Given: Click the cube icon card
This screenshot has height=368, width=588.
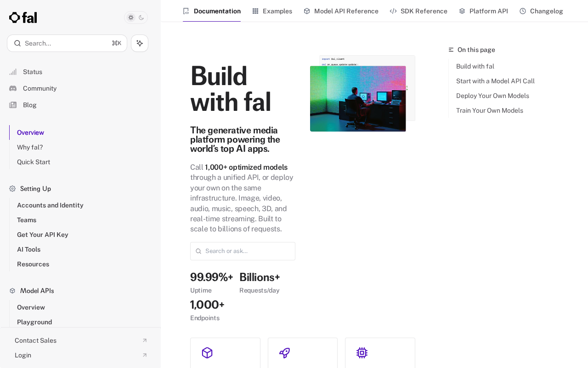Looking at the screenshot, I should click(225, 353).
